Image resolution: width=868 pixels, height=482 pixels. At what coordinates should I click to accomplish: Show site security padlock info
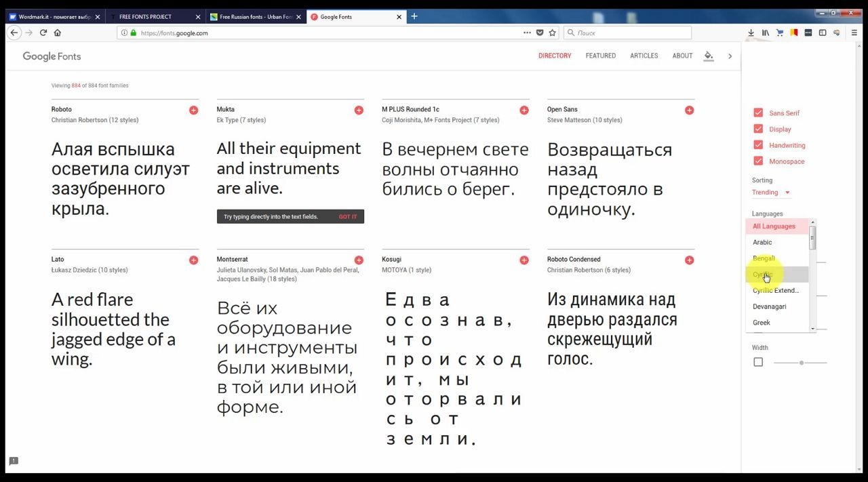click(x=133, y=33)
